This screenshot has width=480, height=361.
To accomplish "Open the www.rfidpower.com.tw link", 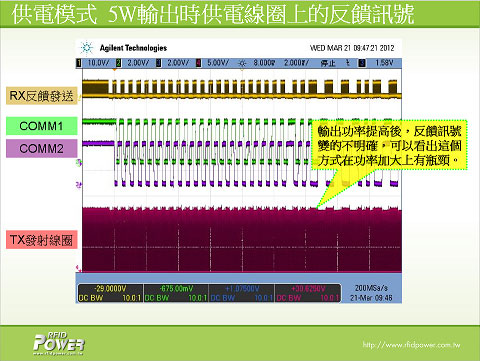I will coord(411,345).
